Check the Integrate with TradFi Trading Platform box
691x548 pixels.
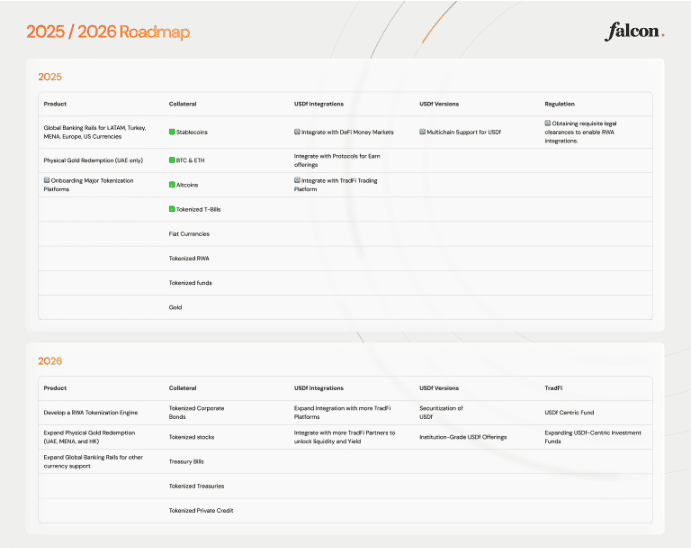[297, 181]
